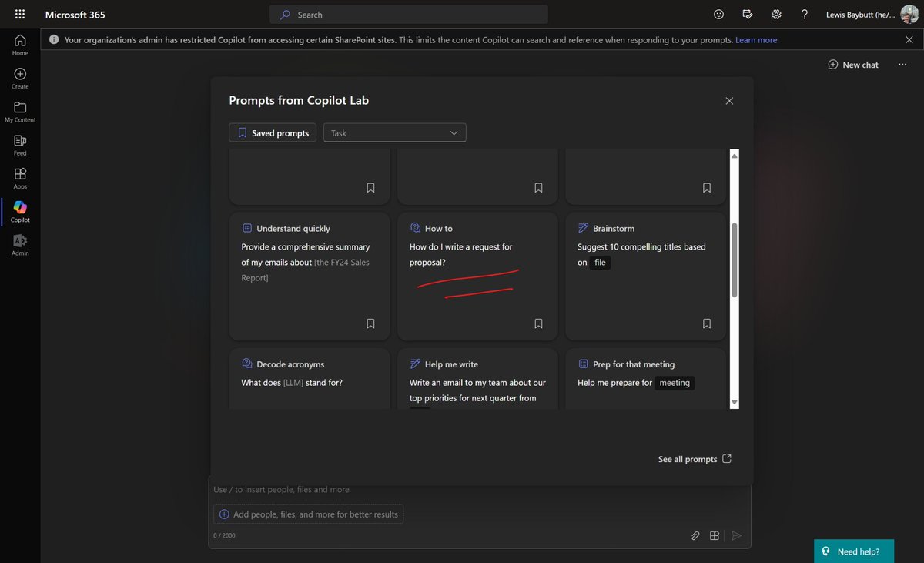Click Need help? button
Image resolution: width=924 pixels, height=563 pixels.
pos(854,551)
